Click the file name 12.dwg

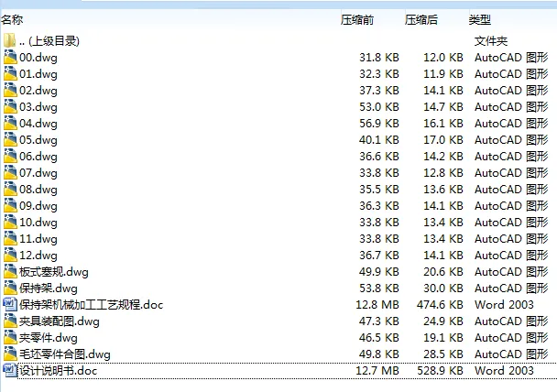coord(38,256)
